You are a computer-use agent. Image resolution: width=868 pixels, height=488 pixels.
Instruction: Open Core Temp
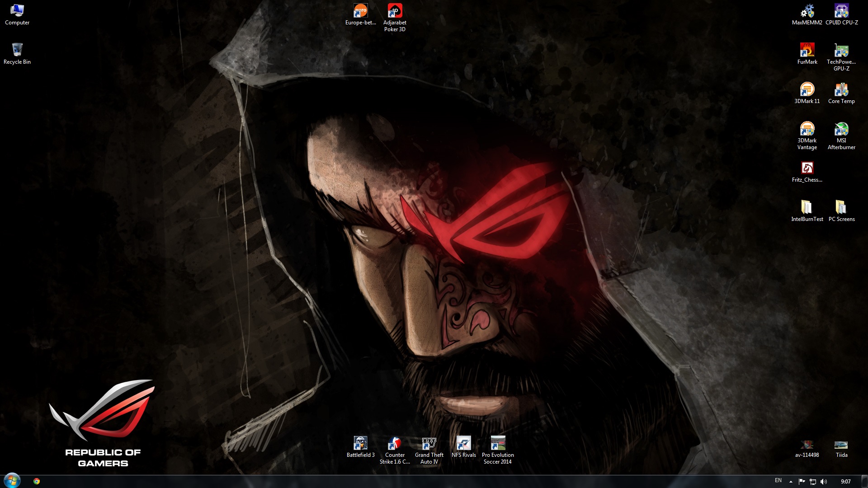click(841, 93)
